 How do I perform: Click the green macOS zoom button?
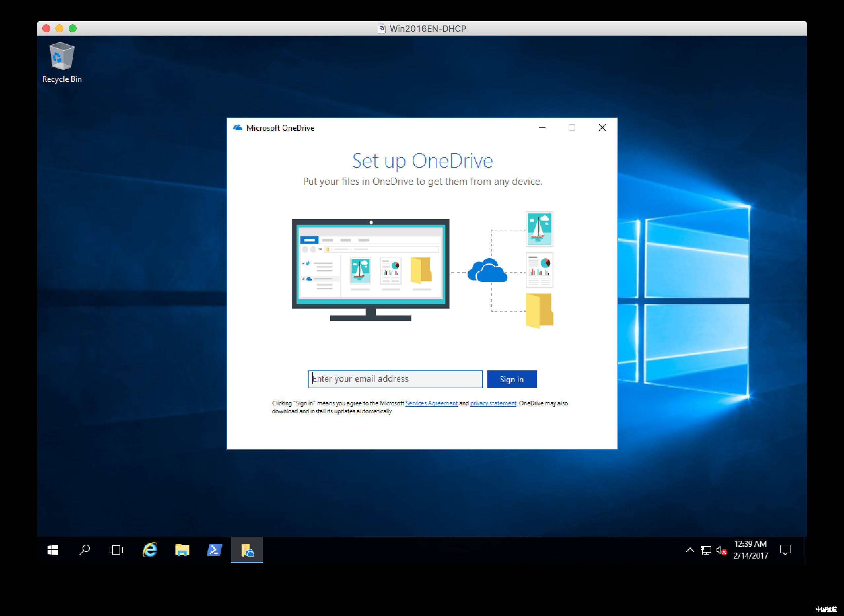pyautogui.click(x=73, y=28)
